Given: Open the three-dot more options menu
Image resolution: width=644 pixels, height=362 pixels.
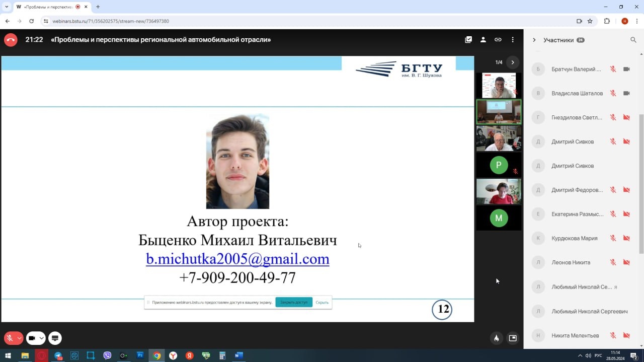Looking at the screenshot, I should (513, 40).
